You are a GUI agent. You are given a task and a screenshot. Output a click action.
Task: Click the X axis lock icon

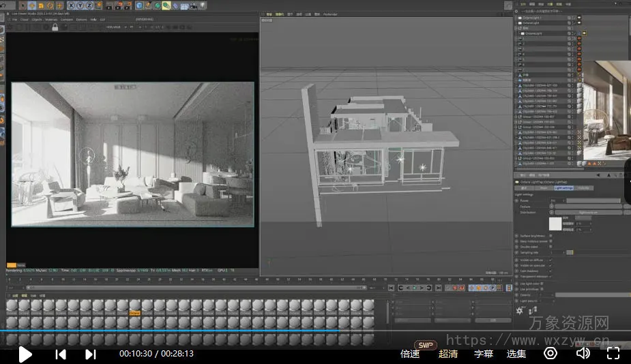pos(71,5)
